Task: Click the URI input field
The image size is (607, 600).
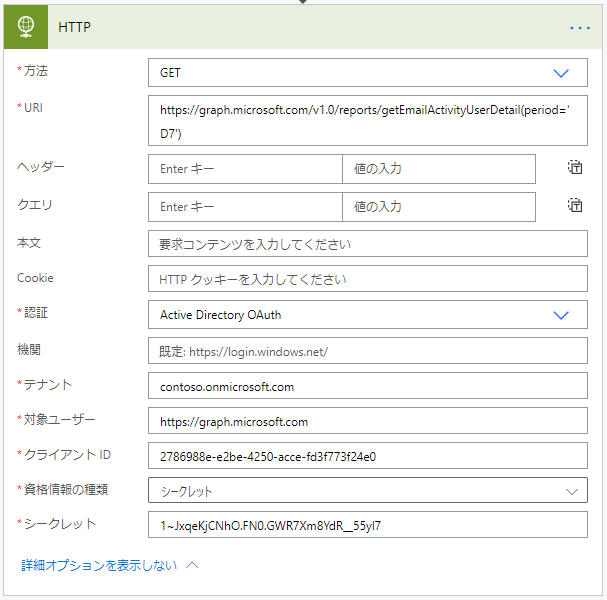Action: (368, 121)
